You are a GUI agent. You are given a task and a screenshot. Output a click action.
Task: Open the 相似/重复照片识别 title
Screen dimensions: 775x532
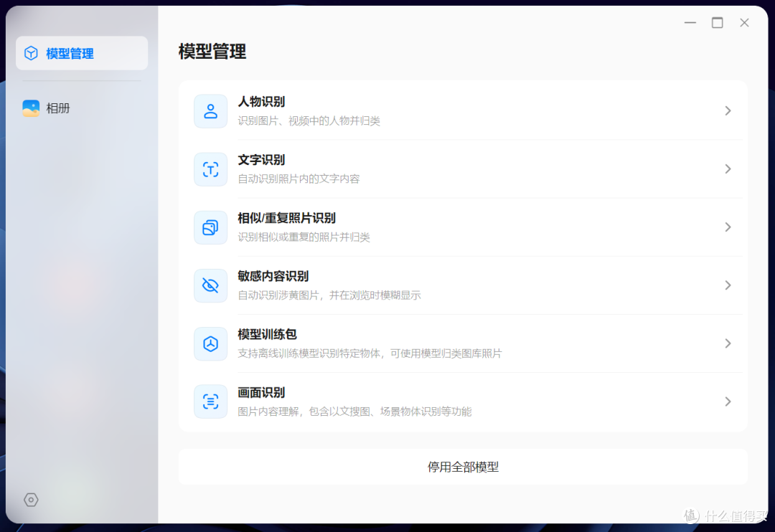coord(286,219)
